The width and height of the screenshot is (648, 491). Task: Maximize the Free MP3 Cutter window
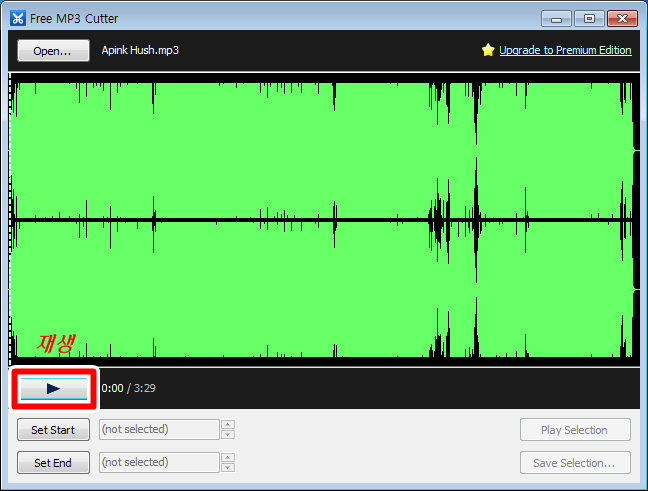(x=589, y=19)
